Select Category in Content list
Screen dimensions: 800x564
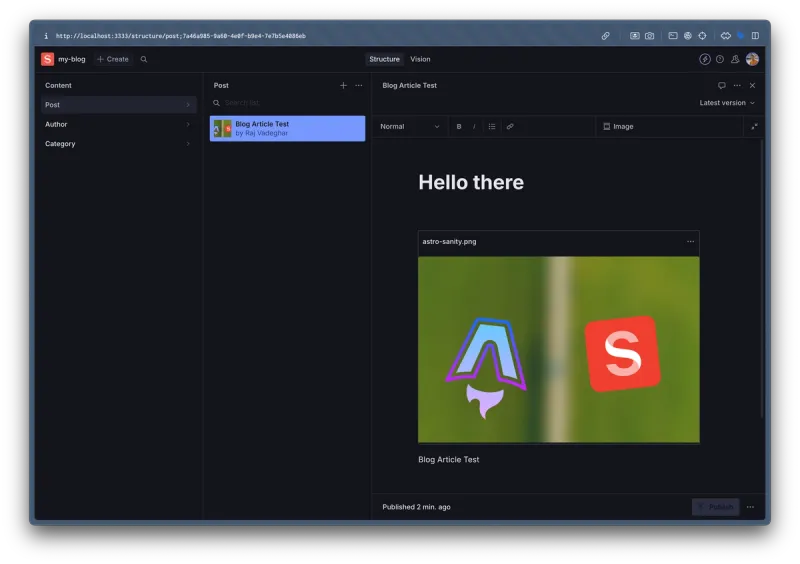point(118,143)
